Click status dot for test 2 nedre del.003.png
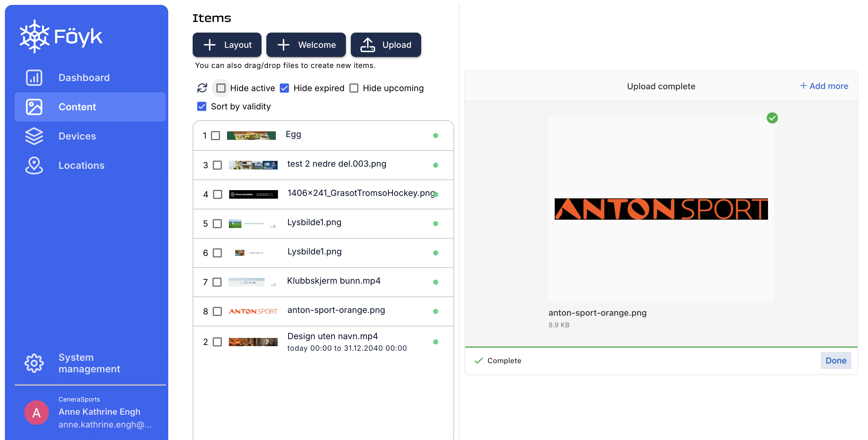This screenshot has height=440, width=868. pyautogui.click(x=435, y=165)
